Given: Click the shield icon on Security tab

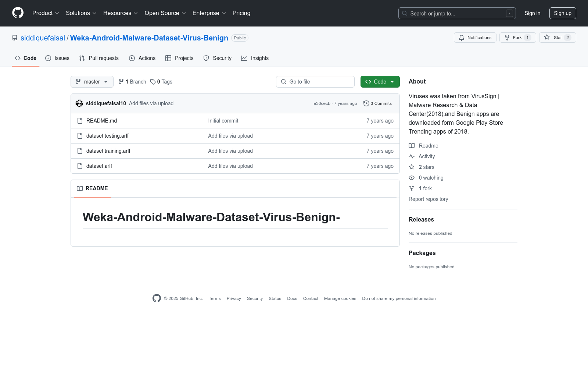Looking at the screenshot, I should click(x=206, y=58).
